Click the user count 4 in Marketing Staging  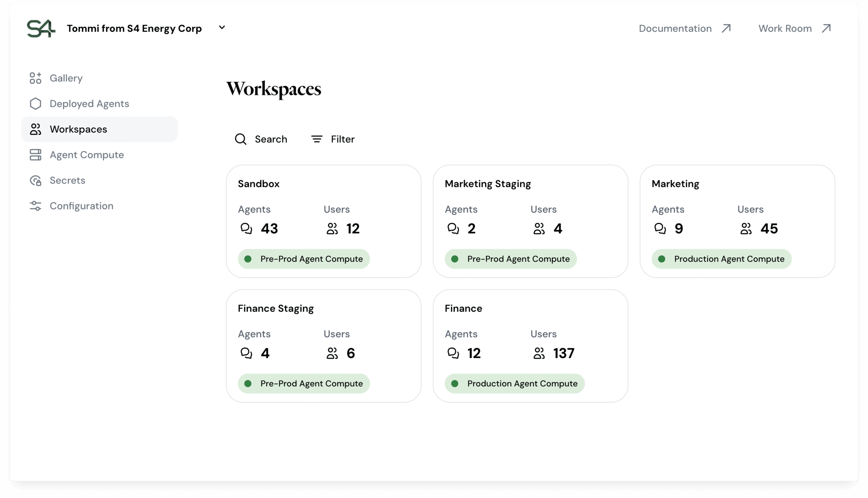[x=557, y=228]
